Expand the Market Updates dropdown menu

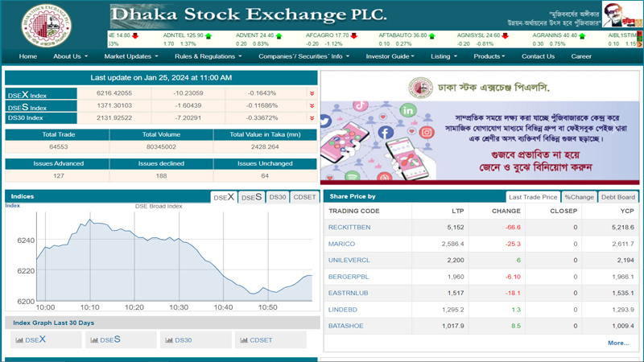[131, 56]
